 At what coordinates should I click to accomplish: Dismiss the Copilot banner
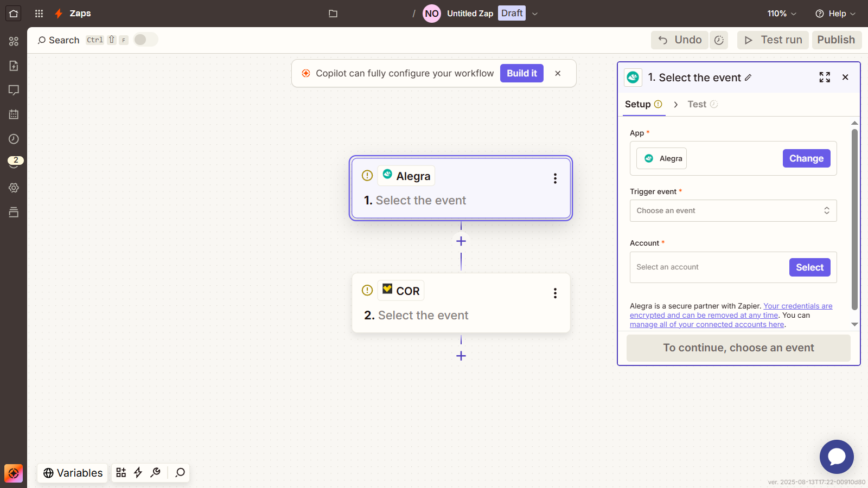coord(558,73)
